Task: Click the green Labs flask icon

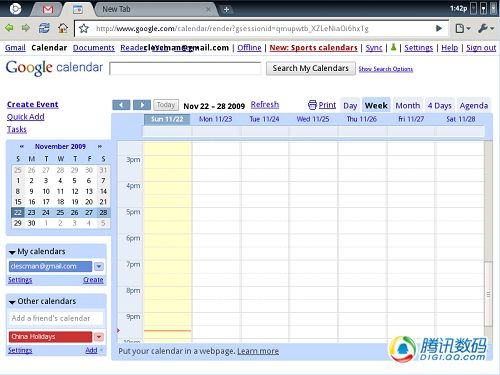Action: 393,47
